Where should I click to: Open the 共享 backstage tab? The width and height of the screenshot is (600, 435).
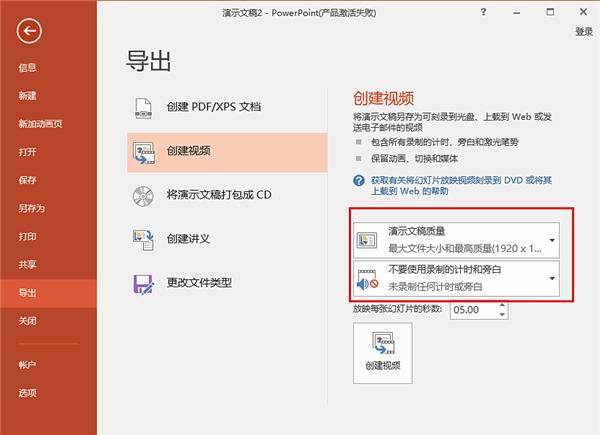(48, 265)
